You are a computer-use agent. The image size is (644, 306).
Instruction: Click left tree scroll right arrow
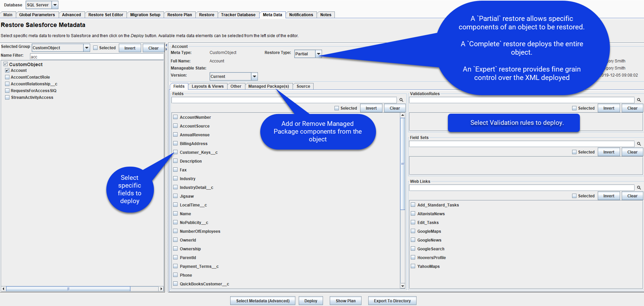(161, 289)
